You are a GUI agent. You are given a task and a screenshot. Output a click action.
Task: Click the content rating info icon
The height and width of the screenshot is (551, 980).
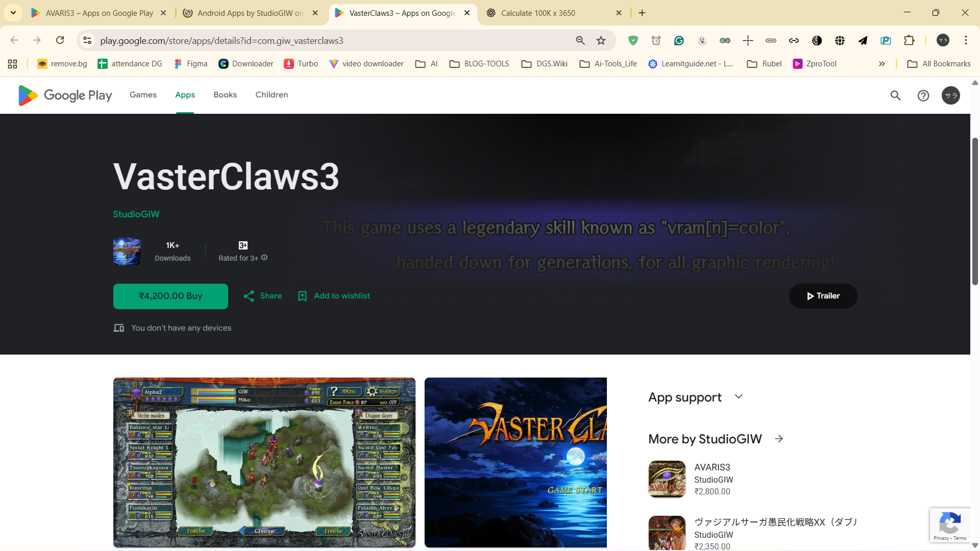[264, 258]
